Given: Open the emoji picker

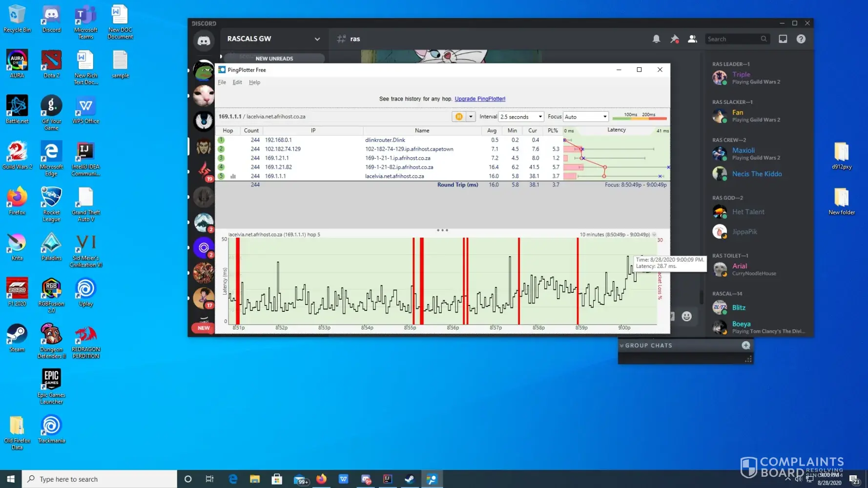Looking at the screenshot, I should pyautogui.click(x=686, y=316).
